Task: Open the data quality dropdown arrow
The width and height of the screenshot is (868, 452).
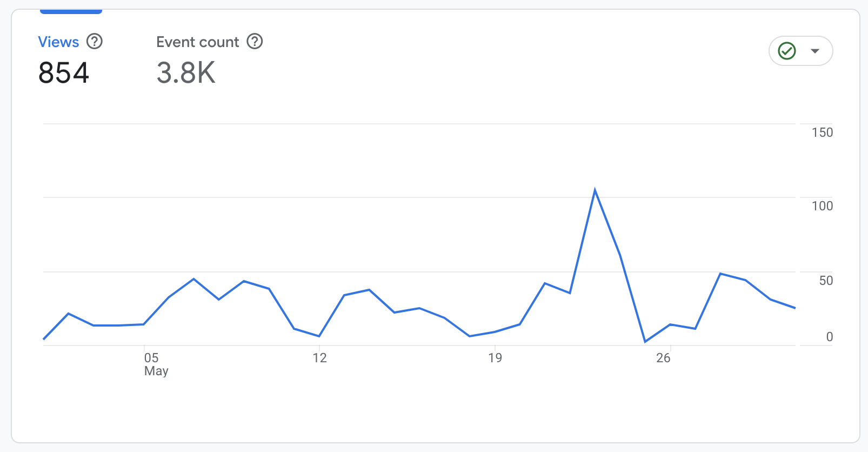Action: click(x=815, y=51)
